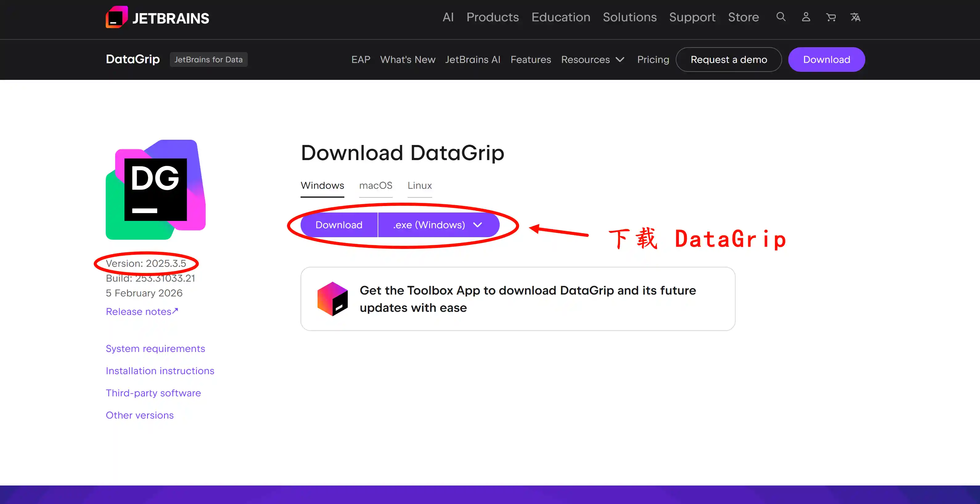Expand the JetBrains for Data label

[208, 60]
